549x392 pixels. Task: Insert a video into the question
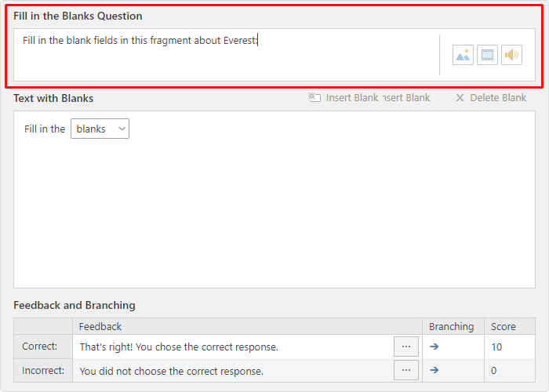487,55
